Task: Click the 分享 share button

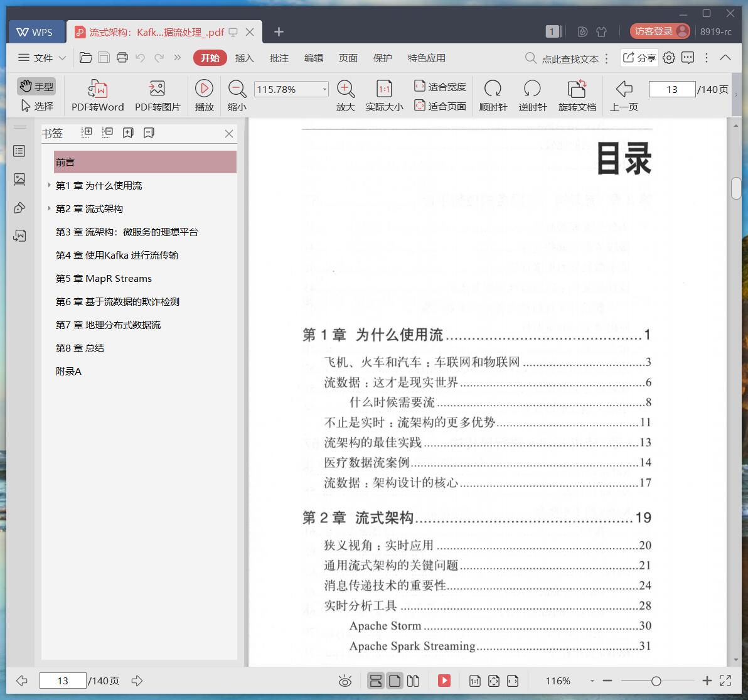Action: click(x=639, y=58)
